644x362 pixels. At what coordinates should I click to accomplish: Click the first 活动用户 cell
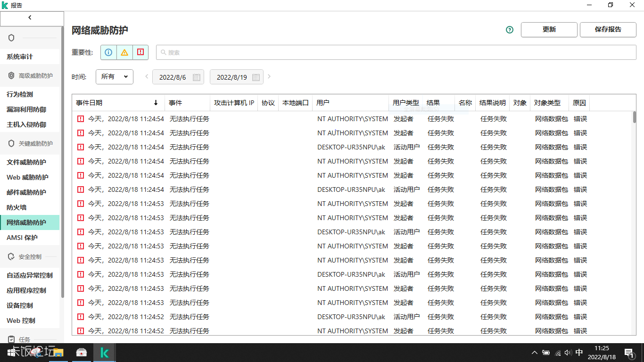[406, 147]
